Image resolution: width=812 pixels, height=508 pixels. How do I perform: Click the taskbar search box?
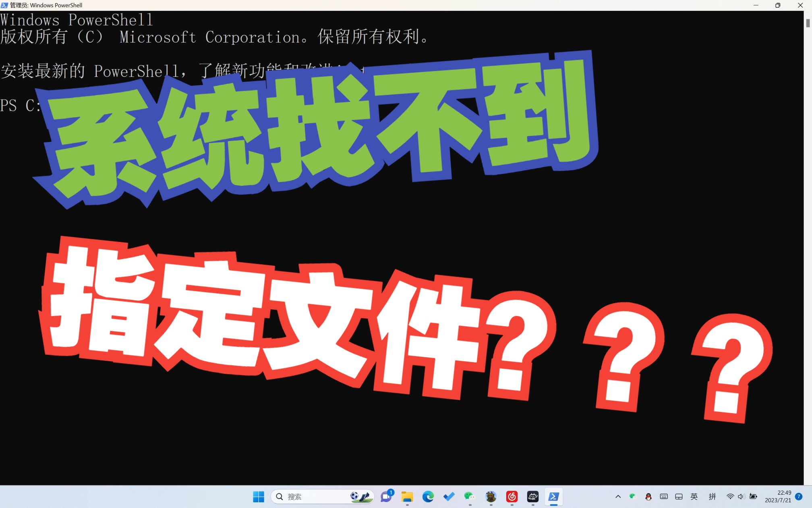coord(322,497)
